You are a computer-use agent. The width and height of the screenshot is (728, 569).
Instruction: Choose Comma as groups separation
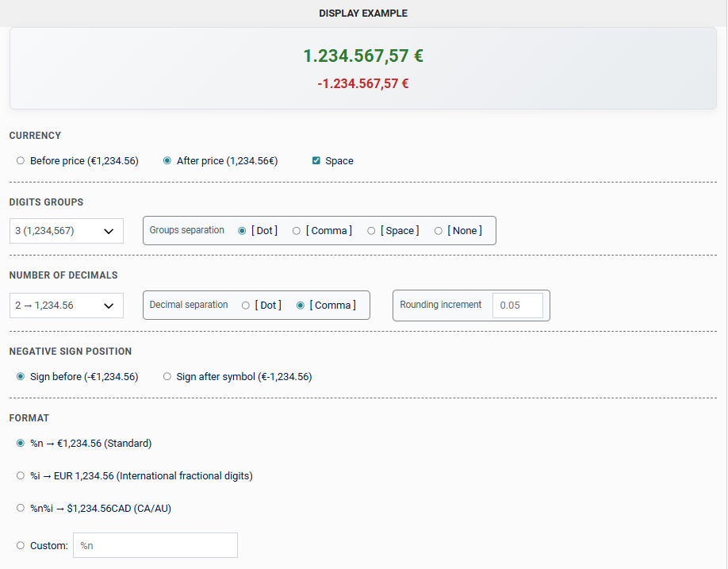coord(297,231)
